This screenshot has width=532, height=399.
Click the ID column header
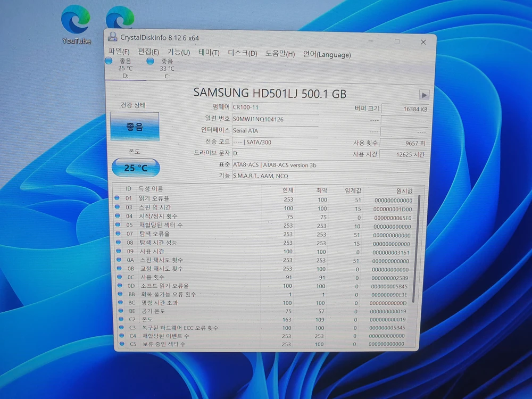pos(128,188)
